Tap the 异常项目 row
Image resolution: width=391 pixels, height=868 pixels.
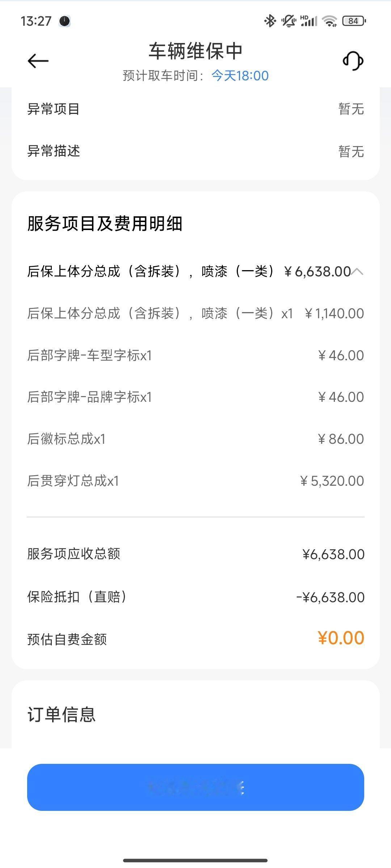point(195,109)
